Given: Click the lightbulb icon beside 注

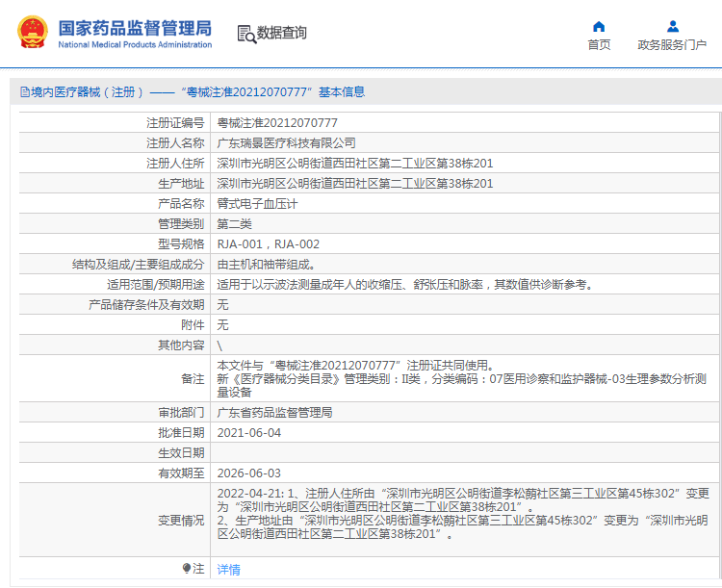Looking at the screenshot, I should [x=187, y=569].
